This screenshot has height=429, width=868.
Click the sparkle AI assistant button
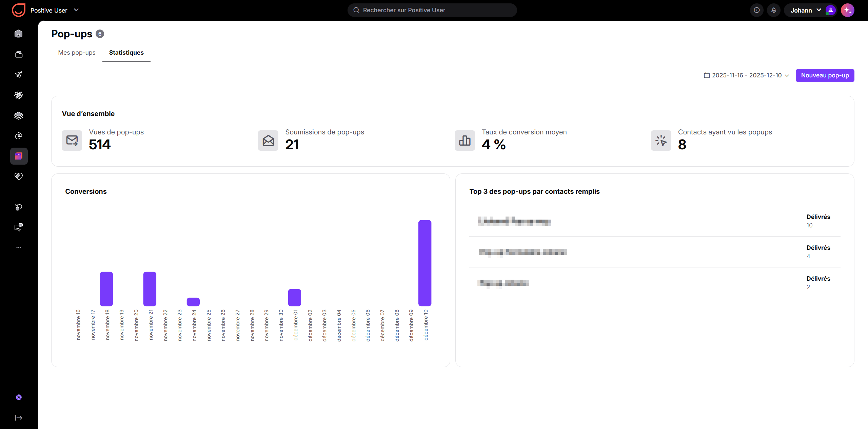point(847,10)
